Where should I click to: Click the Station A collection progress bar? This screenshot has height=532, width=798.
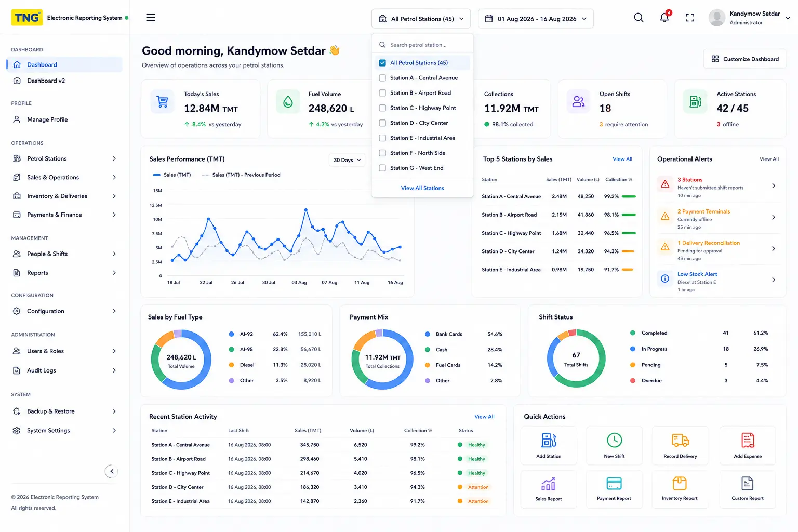tap(629, 197)
